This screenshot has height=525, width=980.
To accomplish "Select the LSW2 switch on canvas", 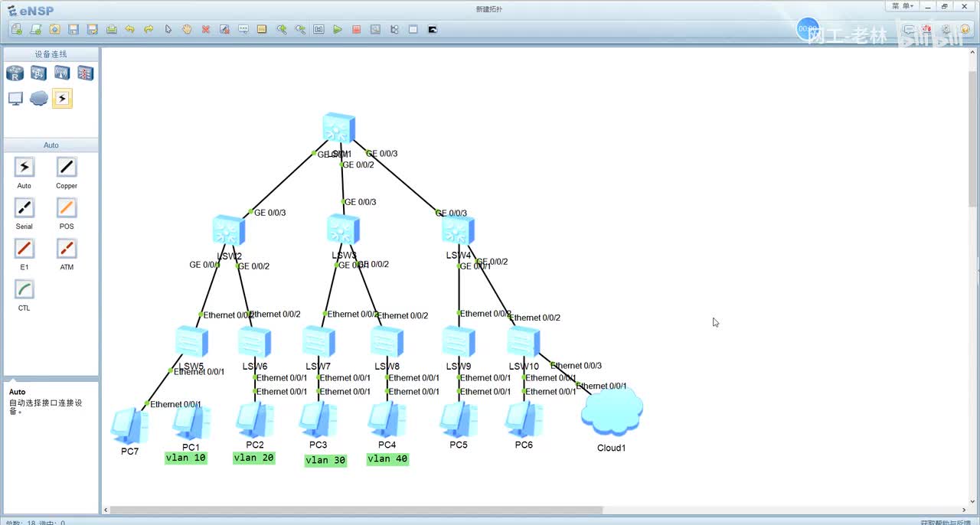I will (229, 230).
